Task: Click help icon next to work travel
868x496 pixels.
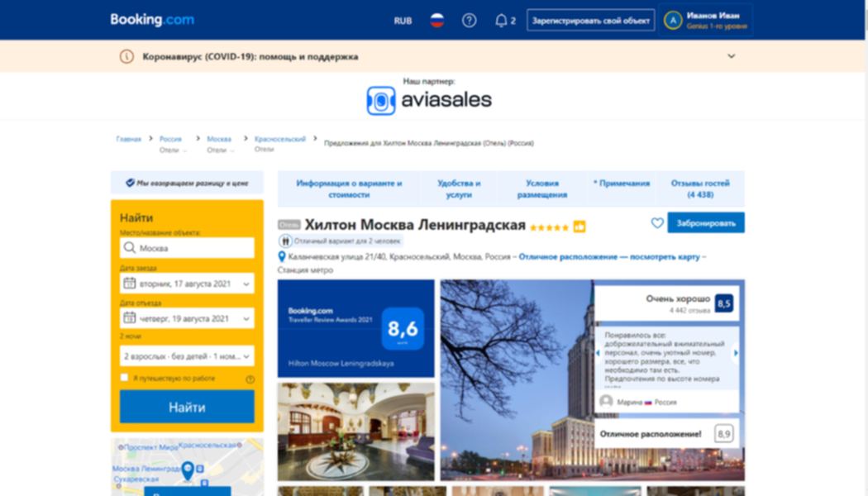Action: click(250, 379)
